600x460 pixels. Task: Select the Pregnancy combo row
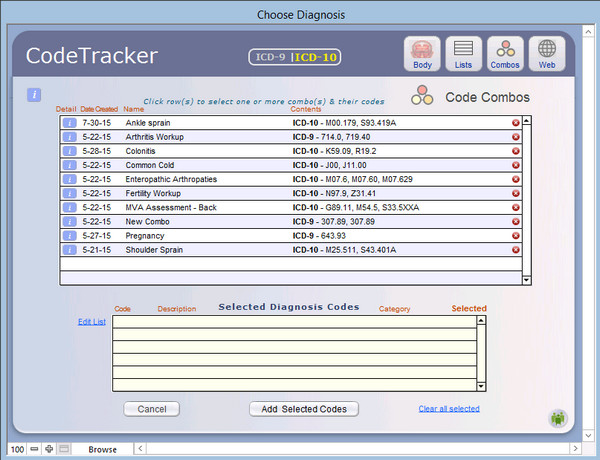tap(291, 236)
